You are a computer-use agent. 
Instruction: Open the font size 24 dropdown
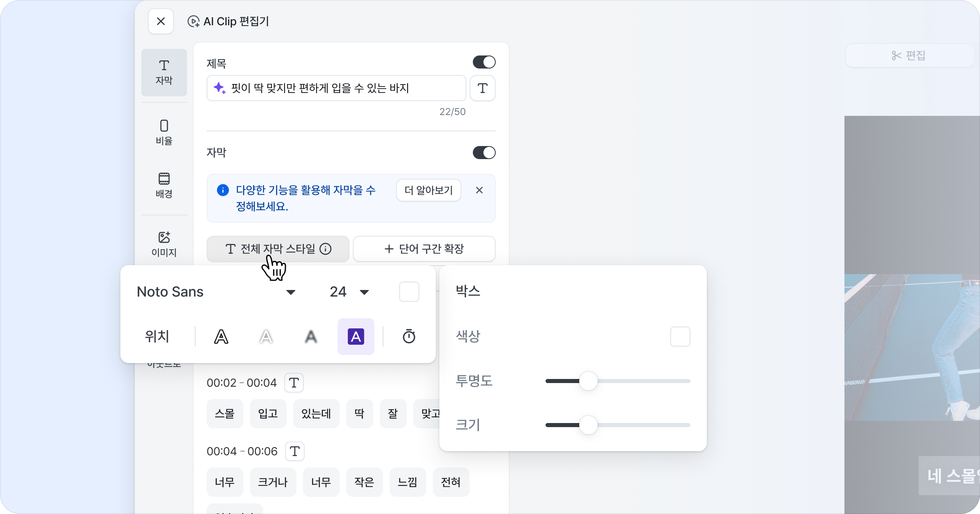click(x=350, y=292)
